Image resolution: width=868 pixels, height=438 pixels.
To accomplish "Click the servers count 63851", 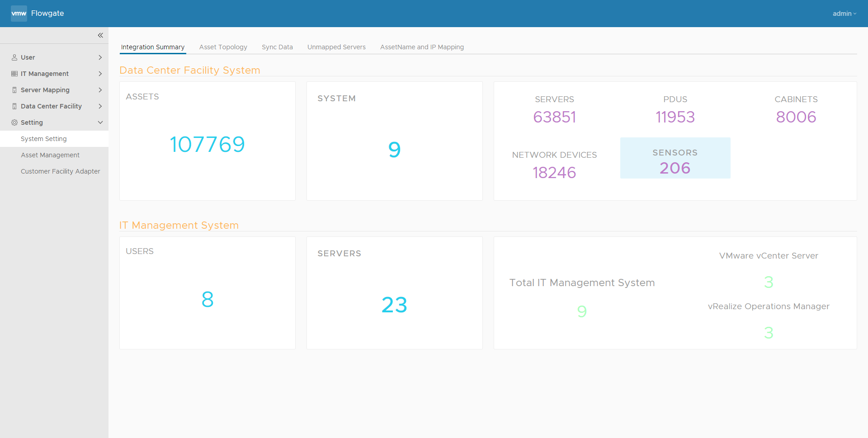I will (554, 117).
